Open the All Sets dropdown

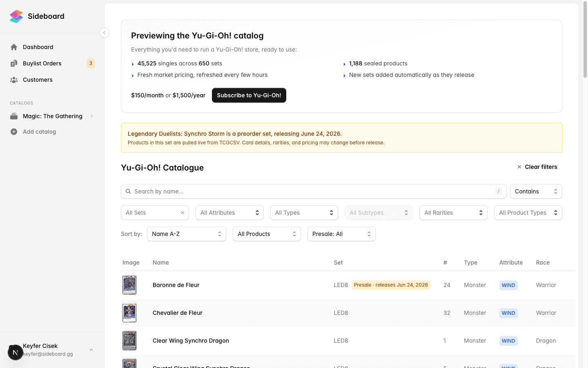155,213
